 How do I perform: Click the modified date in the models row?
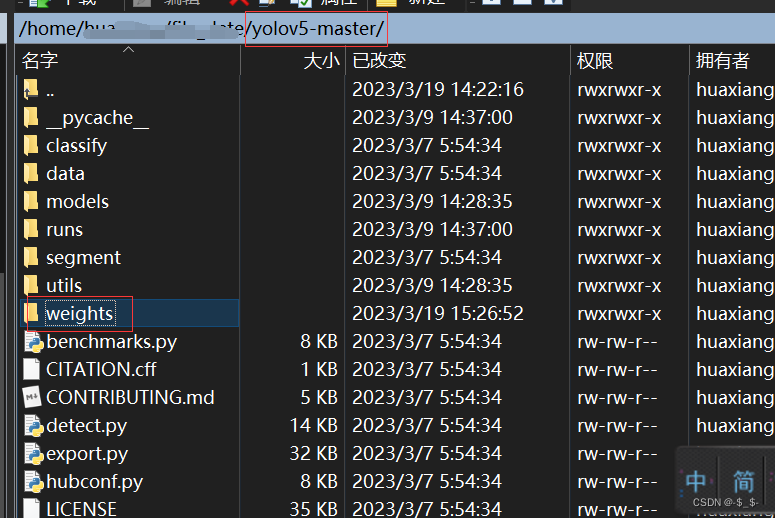pos(432,202)
